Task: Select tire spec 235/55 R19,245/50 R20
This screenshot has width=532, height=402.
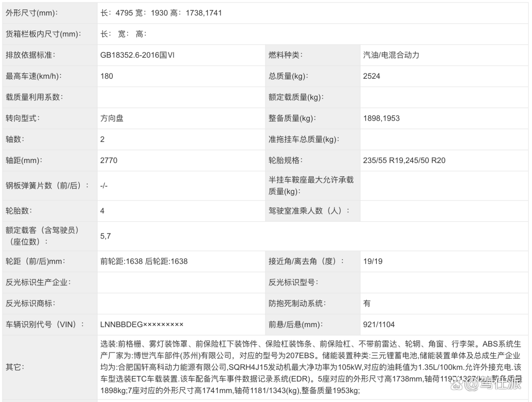Action: click(404, 160)
